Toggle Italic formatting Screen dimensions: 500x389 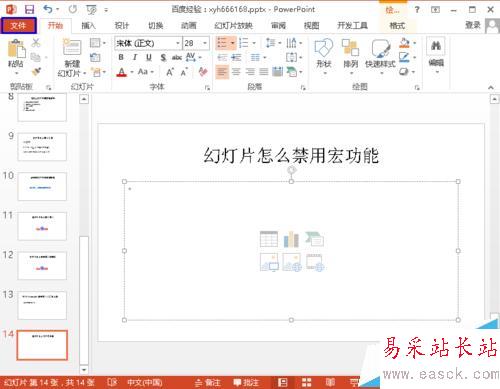pyautogui.click(x=135, y=57)
